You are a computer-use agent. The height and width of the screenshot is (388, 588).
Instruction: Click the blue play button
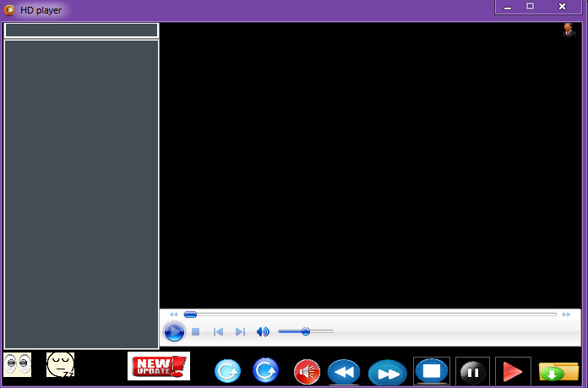(174, 332)
